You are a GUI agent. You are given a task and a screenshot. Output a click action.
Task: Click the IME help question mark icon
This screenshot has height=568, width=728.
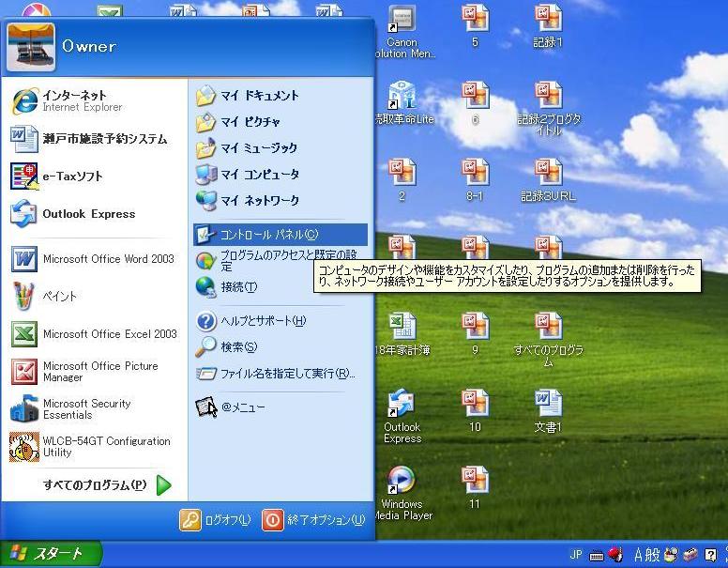(710, 555)
